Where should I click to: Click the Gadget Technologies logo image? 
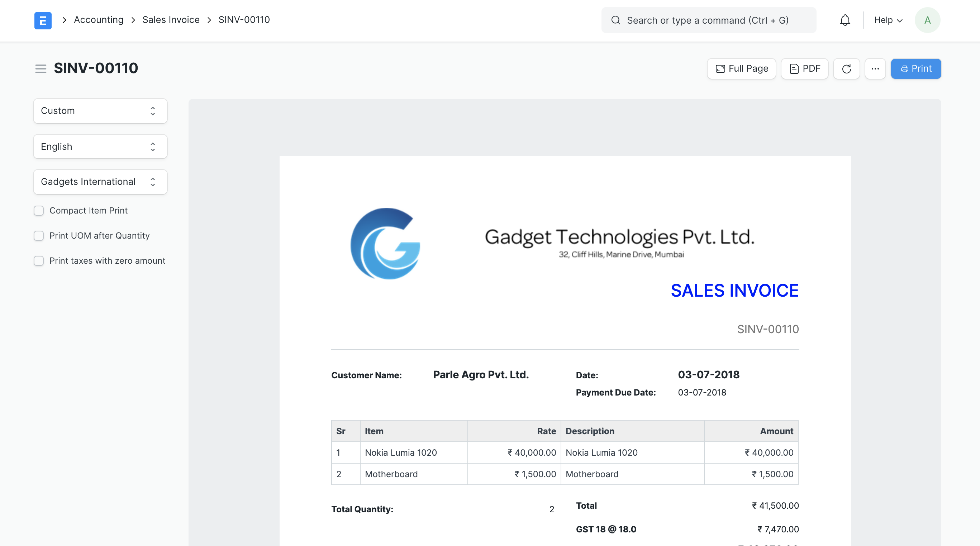coord(385,243)
